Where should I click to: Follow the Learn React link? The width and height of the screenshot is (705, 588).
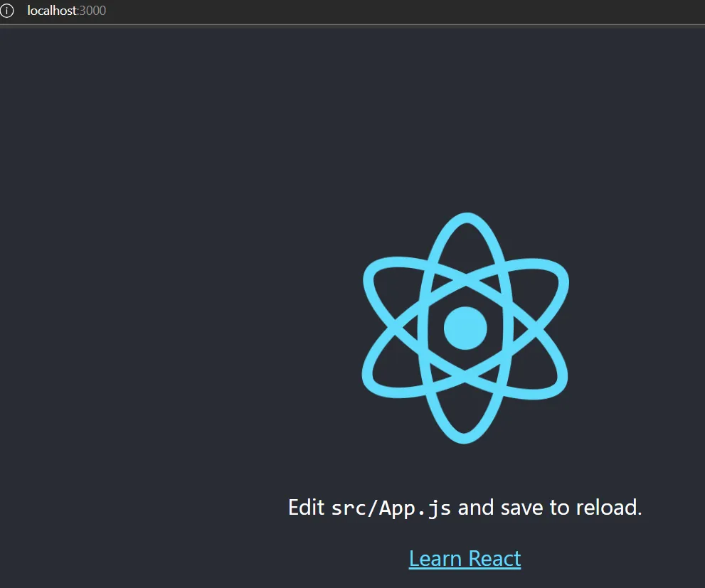465,559
